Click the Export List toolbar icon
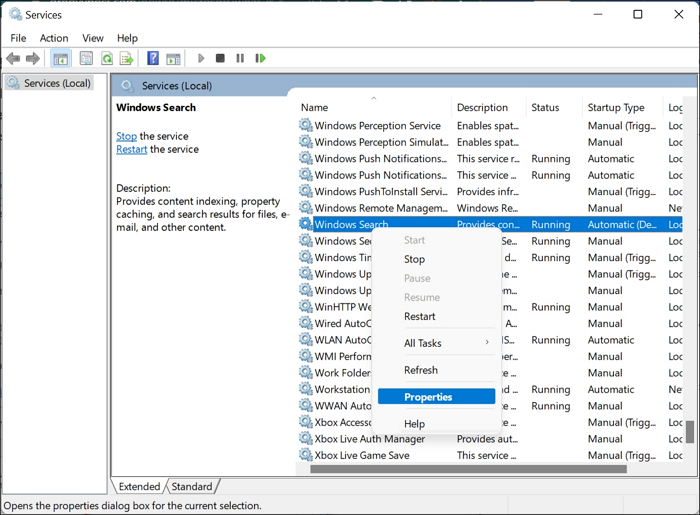This screenshot has width=700, height=515. (127, 58)
